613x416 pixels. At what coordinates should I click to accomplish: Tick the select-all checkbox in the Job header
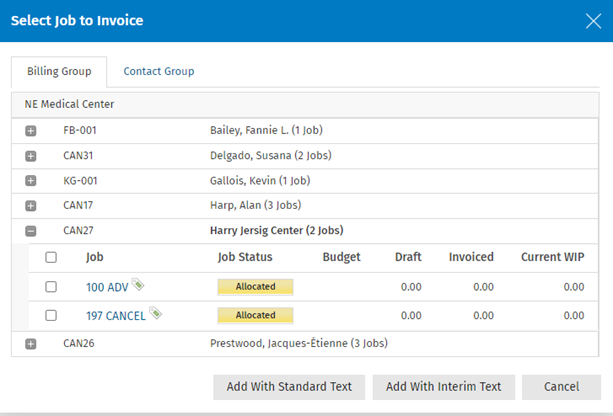(x=51, y=257)
